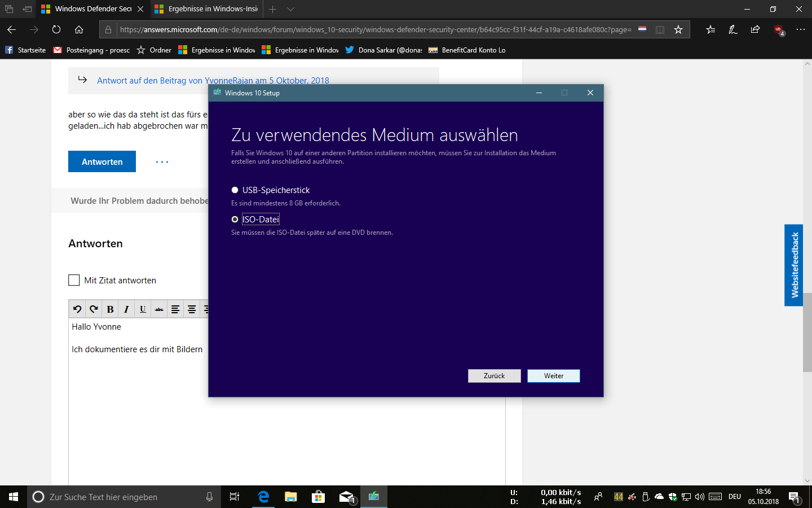Open Microsoft Store from taskbar

click(318, 497)
